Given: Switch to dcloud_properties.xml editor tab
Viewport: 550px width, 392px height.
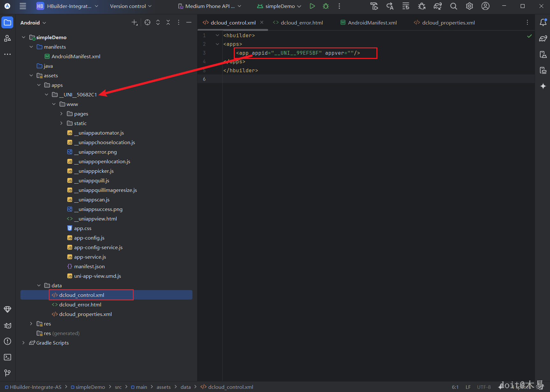Looking at the screenshot, I should tap(448, 23).
